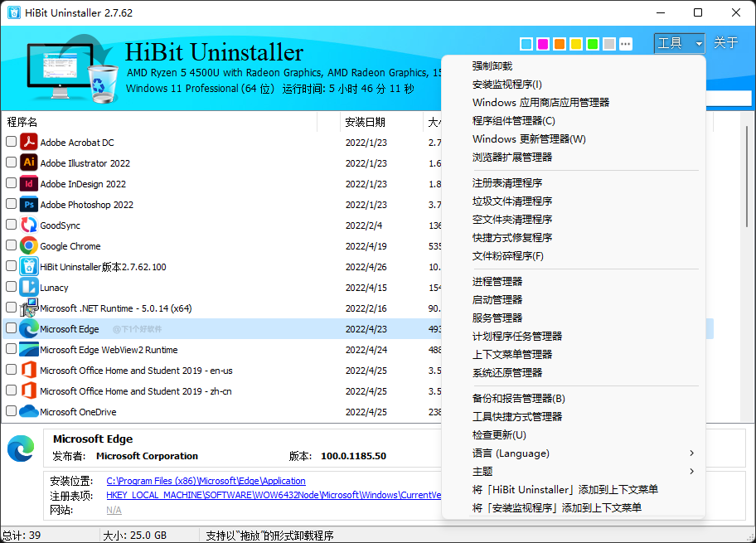Click the ••• button for more theme colors
Viewport: 756px width, 543px height.
(626, 43)
